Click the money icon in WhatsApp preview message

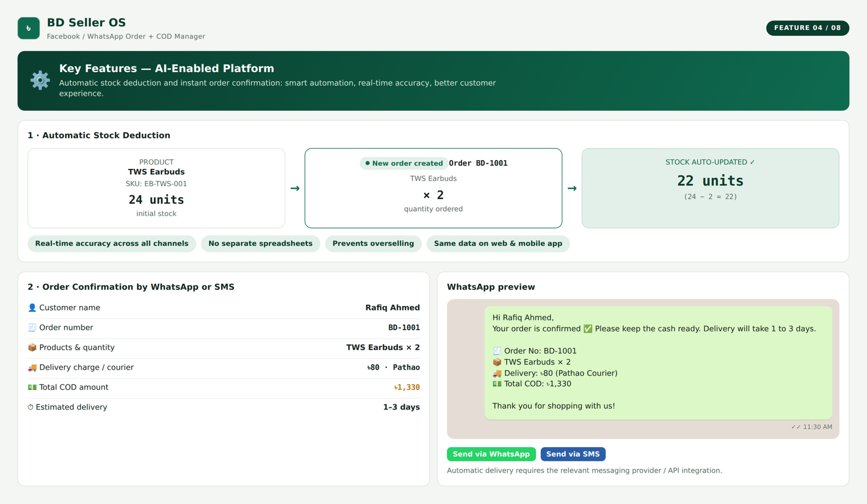497,384
